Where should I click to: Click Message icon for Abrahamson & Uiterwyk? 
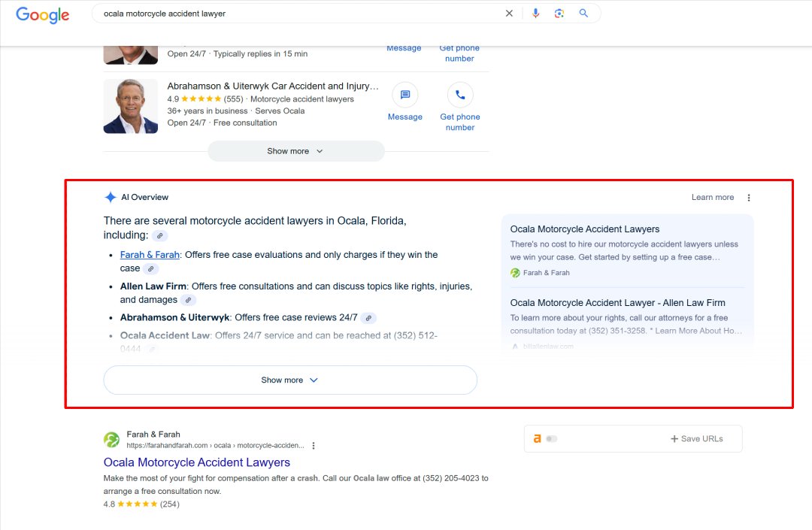(x=405, y=95)
